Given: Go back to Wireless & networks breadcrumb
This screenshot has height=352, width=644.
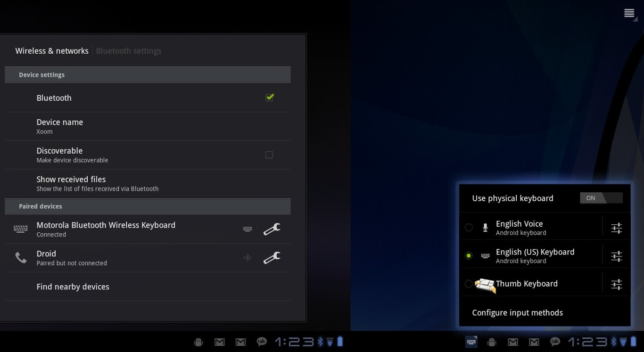Looking at the screenshot, I should point(52,51).
